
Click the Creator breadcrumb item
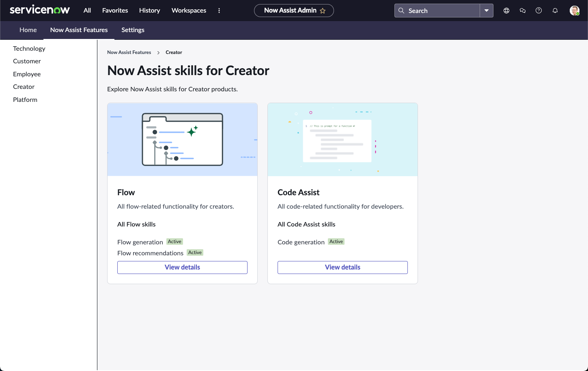click(174, 52)
